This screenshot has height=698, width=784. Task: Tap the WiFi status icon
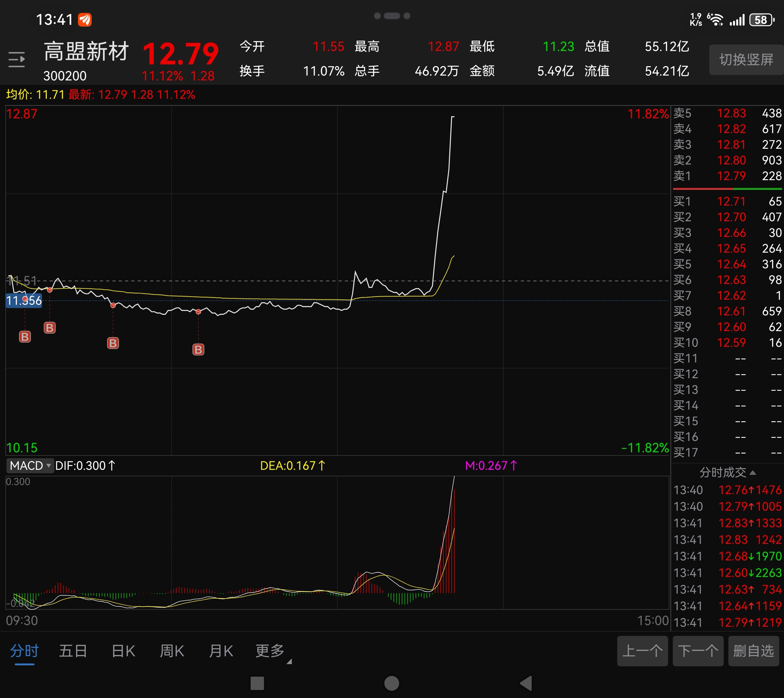(716, 20)
